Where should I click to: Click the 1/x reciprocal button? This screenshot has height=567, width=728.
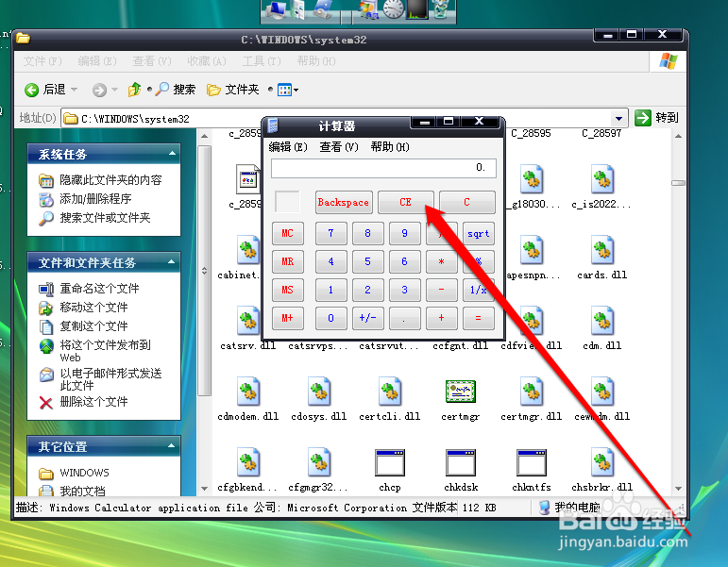(x=478, y=290)
